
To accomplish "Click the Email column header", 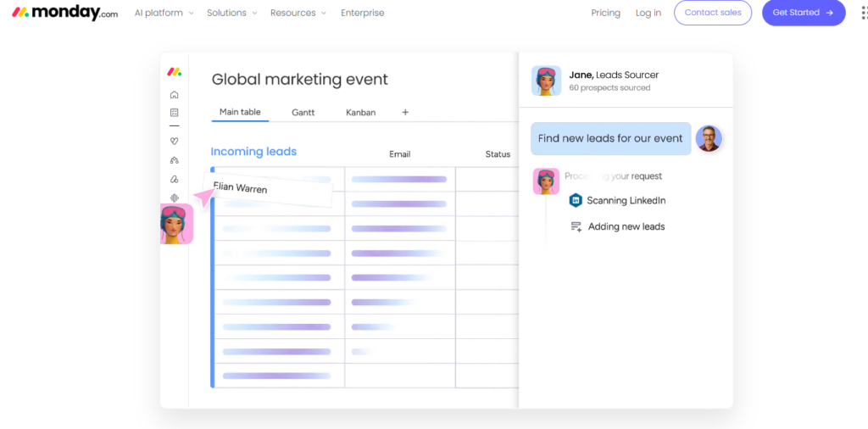I will coord(400,154).
